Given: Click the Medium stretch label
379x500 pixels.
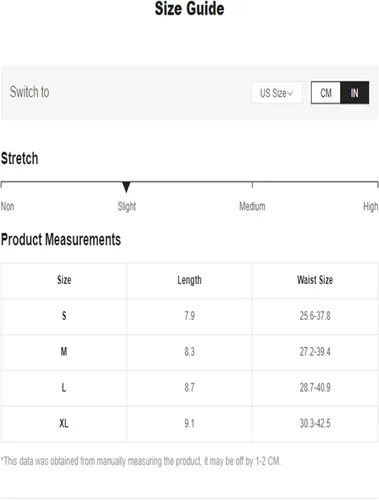Looking at the screenshot, I should 252,206.
